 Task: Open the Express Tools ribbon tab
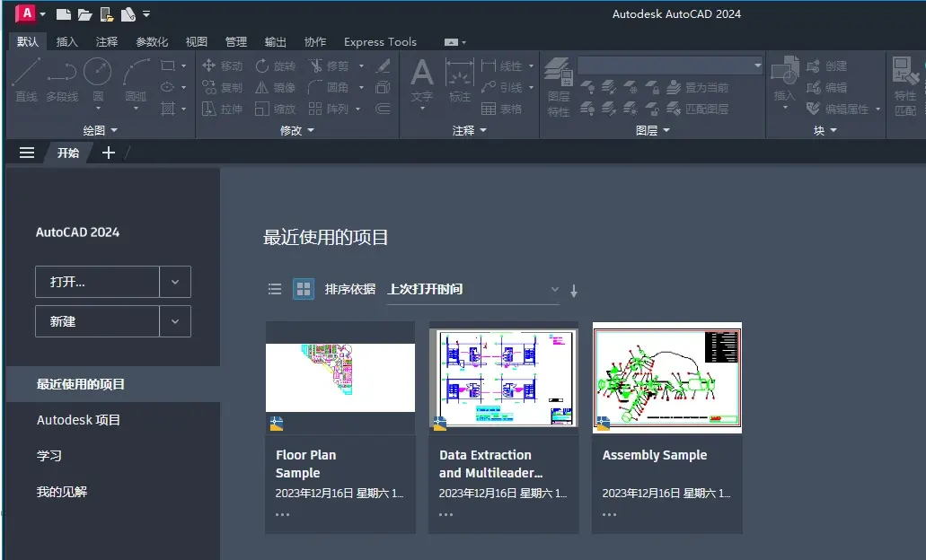380,42
